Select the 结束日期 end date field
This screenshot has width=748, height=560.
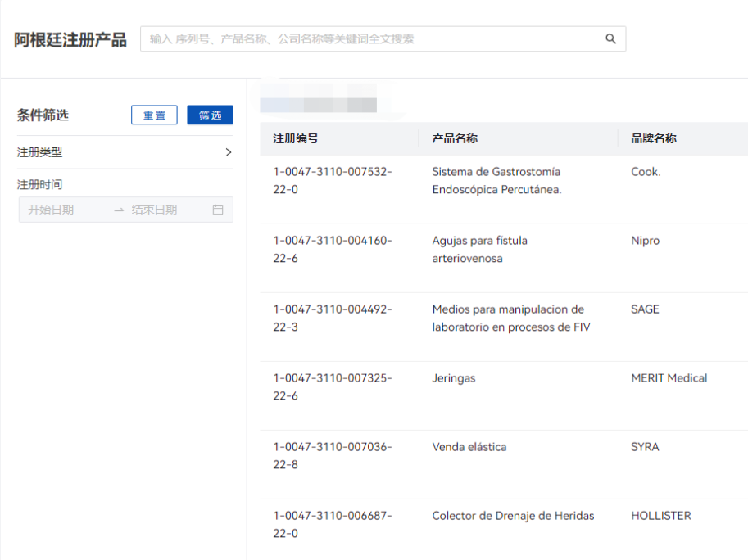coord(154,210)
